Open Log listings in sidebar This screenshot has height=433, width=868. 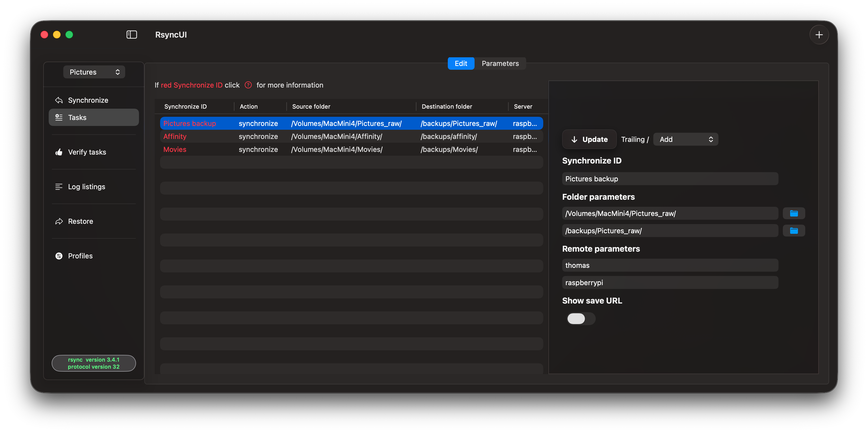click(87, 187)
